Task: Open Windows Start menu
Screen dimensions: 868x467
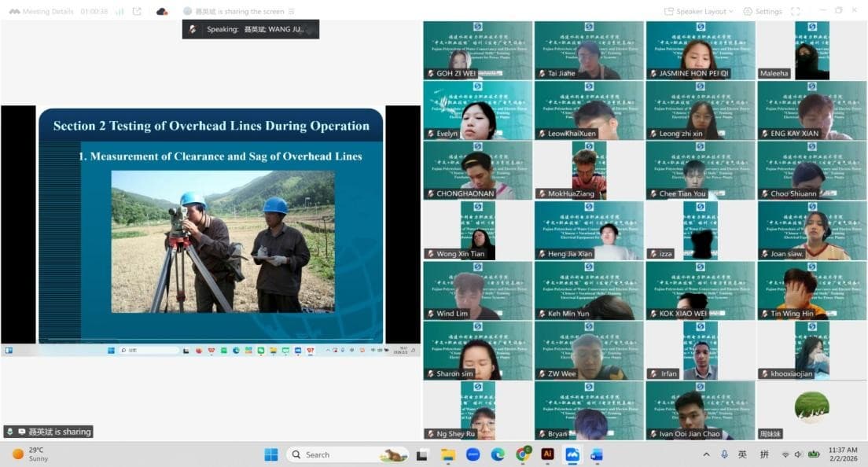Action: click(x=271, y=455)
